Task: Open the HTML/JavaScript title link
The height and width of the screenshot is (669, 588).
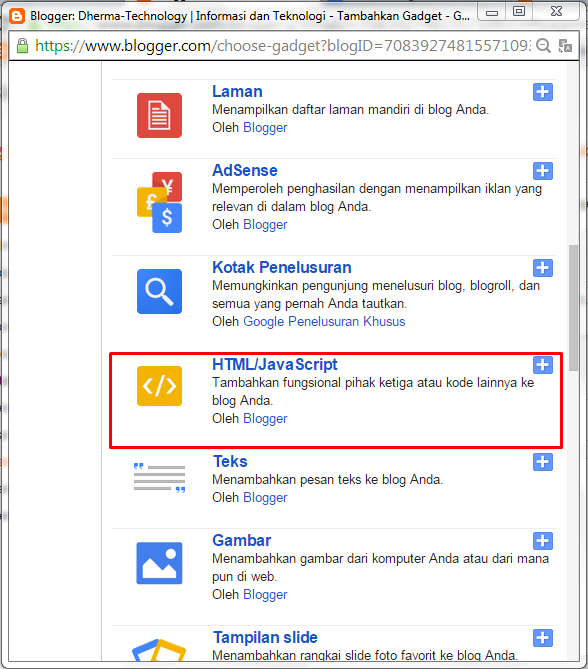Action: [275, 364]
